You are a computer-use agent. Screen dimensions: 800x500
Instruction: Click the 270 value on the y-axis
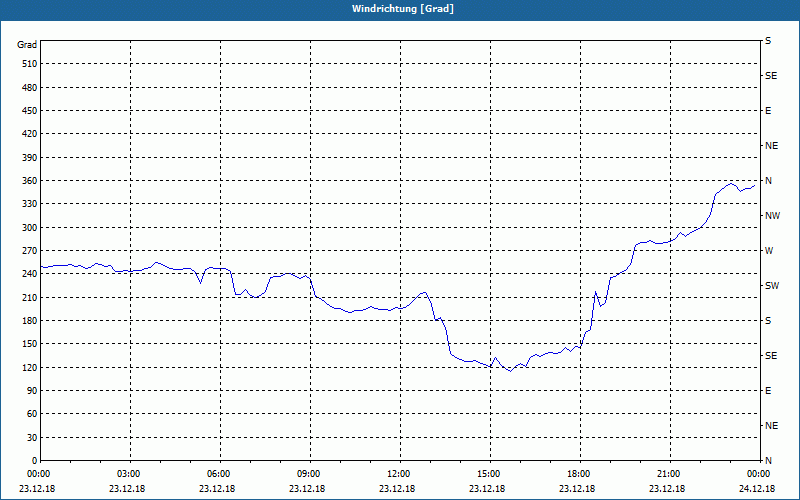29,251
